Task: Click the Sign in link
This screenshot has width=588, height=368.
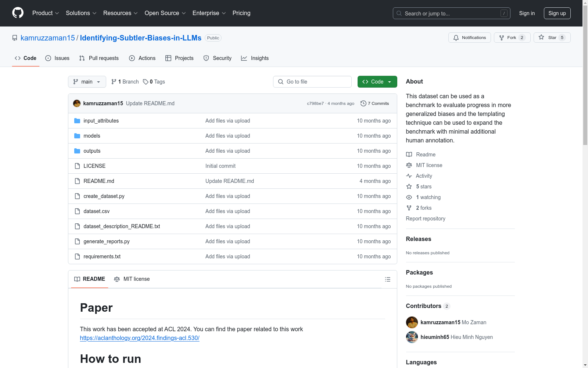Action: pyautogui.click(x=527, y=13)
